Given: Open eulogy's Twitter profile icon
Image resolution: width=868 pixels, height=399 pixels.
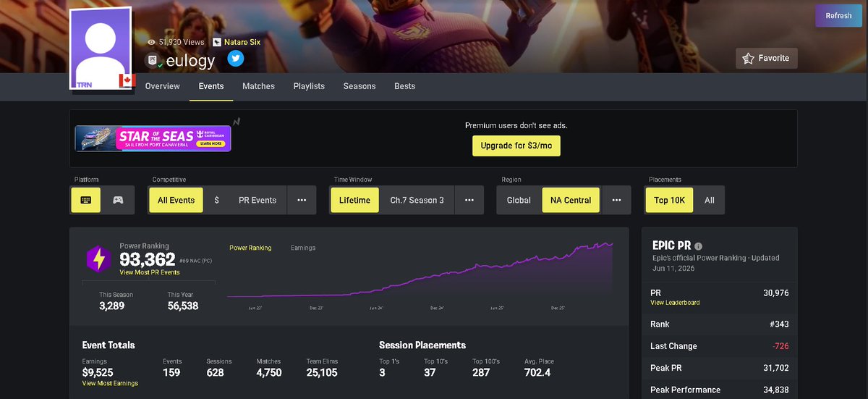Looking at the screenshot, I should pyautogui.click(x=235, y=59).
